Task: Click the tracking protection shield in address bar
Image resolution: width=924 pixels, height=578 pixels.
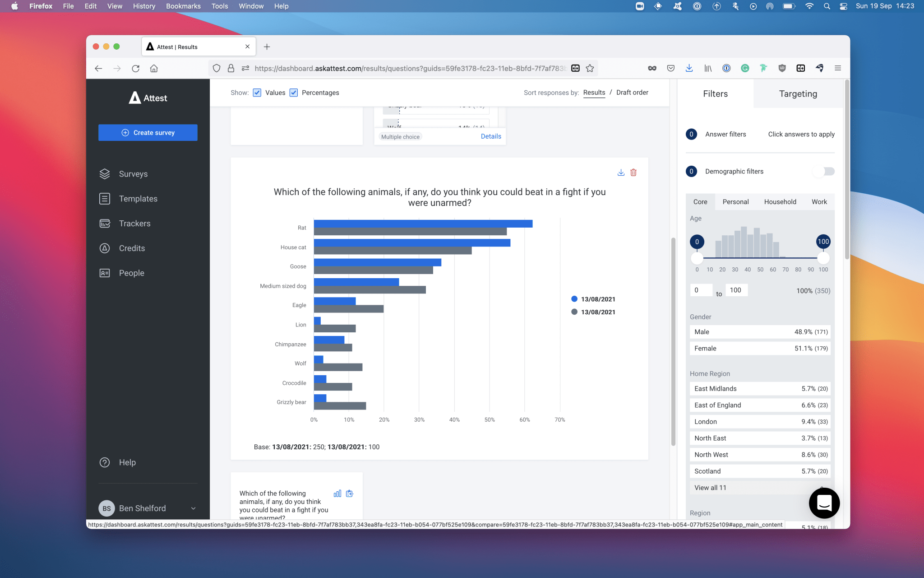Action: coord(217,68)
